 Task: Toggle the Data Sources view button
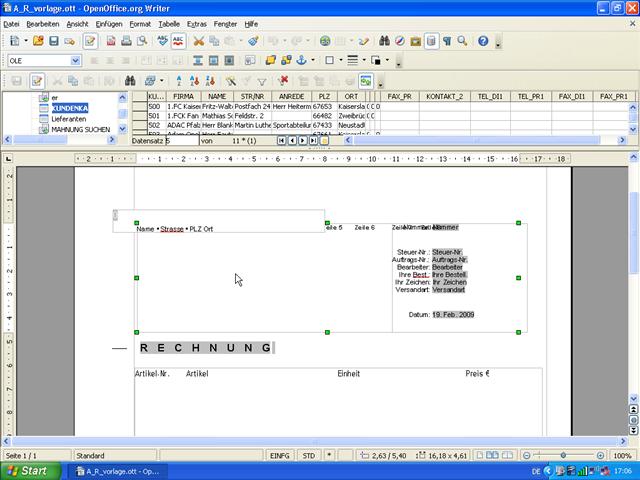[x=431, y=41]
